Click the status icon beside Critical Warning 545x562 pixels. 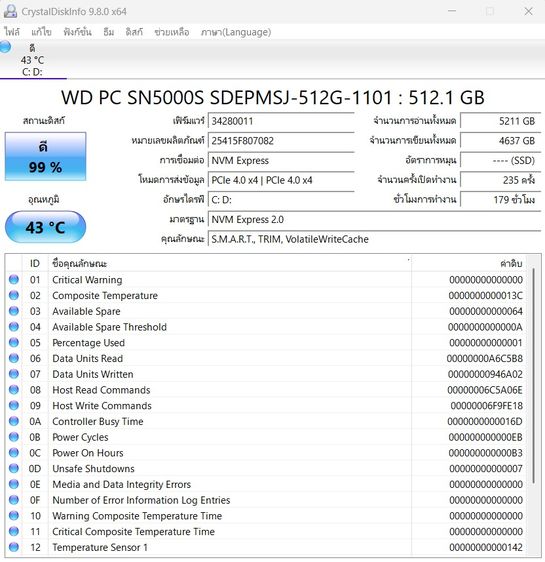[x=14, y=280]
